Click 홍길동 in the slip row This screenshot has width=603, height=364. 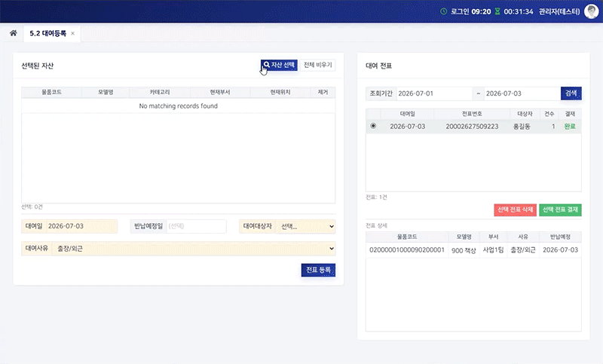pos(522,127)
